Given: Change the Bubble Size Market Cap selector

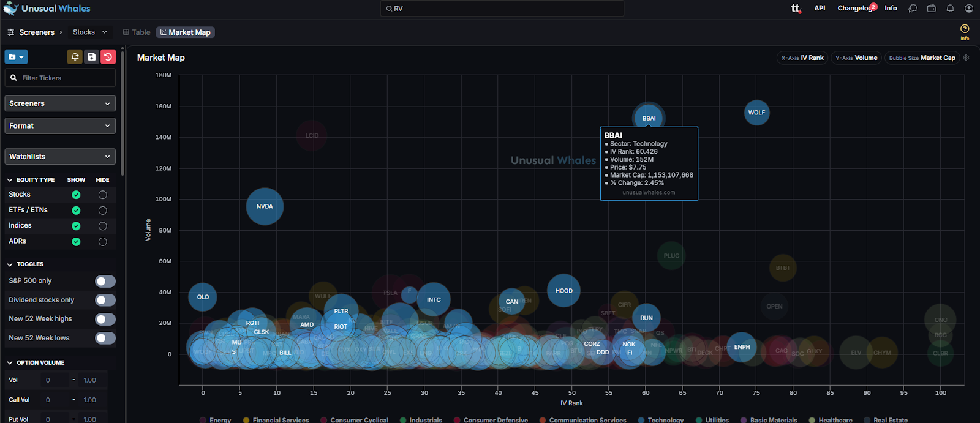Looking at the screenshot, I should click(x=922, y=58).
